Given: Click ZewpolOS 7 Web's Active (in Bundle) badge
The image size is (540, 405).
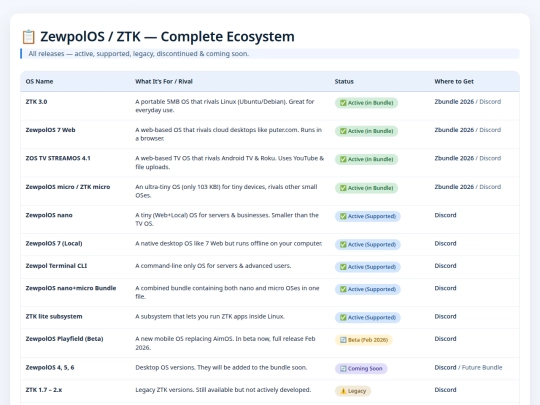Looking at the screenshot, I should click(366, 131).
